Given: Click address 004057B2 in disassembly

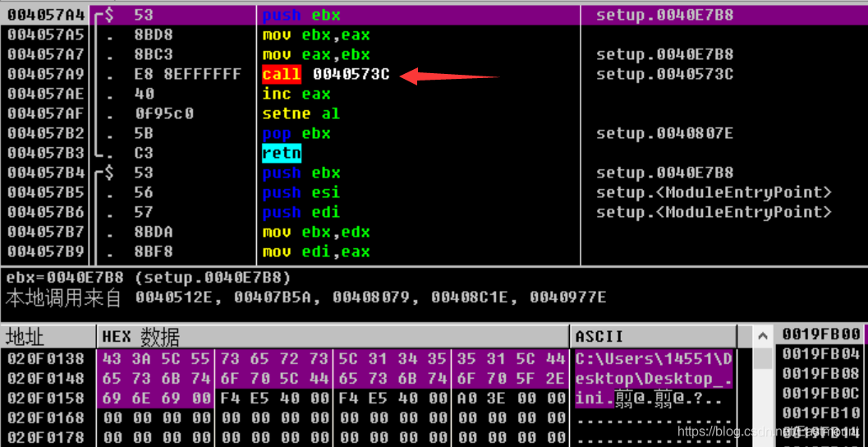Looking at the screenshot, I should 45,133.
